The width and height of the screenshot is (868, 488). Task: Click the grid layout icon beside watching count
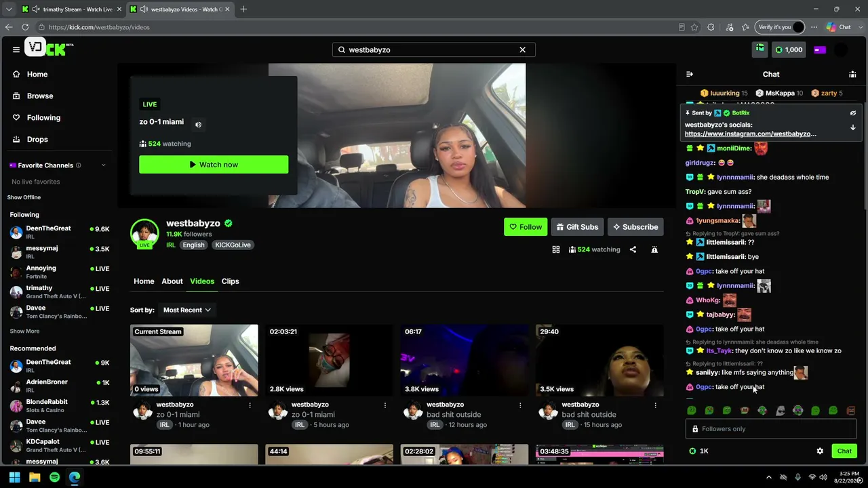(x=556, y=249)
